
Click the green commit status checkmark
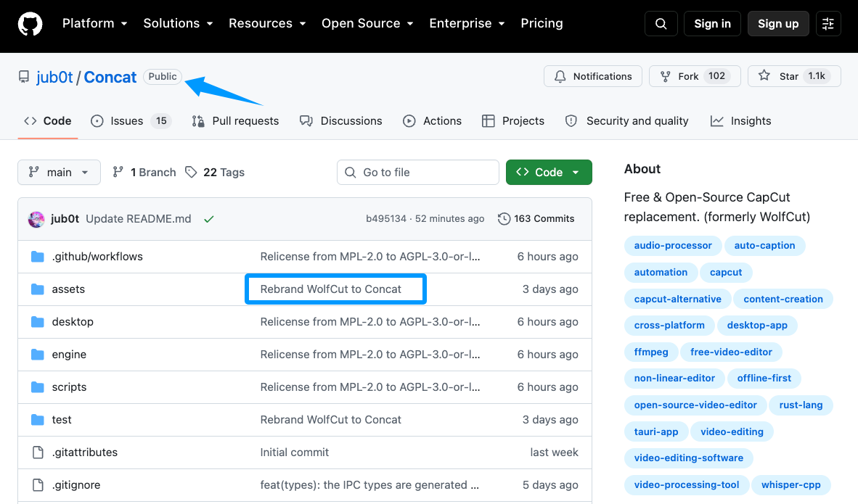(208, 219)
